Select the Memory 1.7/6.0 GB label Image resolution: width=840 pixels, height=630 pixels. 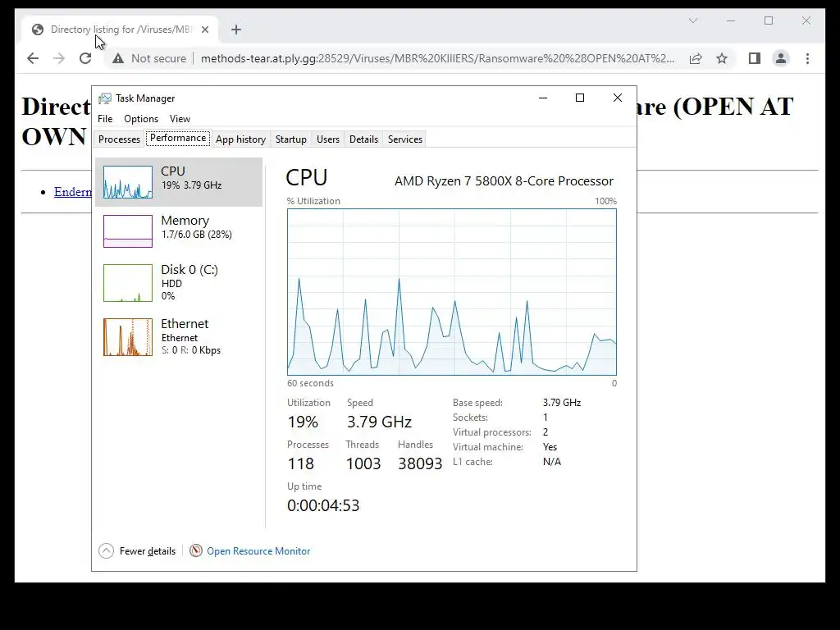click(x=196, y=235)
